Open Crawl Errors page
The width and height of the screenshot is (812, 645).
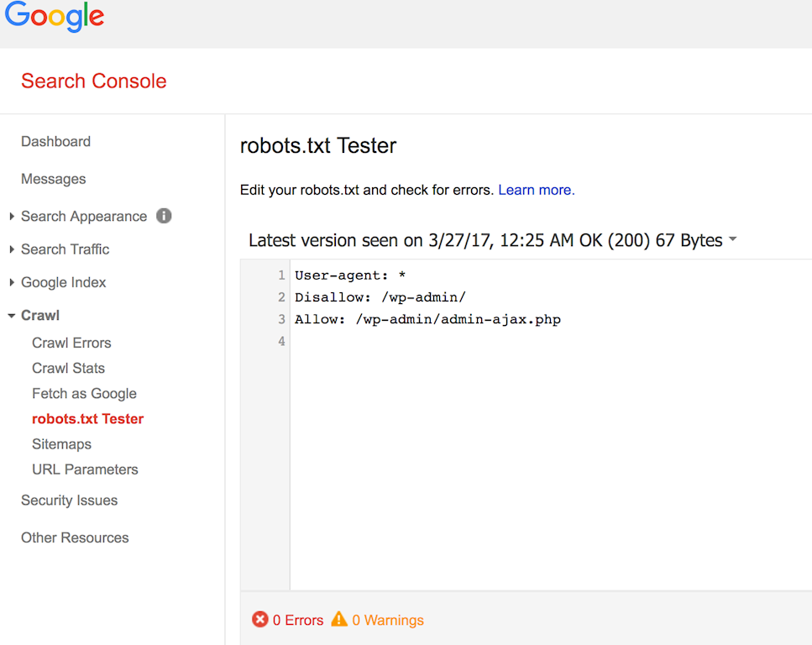point(71,343)
